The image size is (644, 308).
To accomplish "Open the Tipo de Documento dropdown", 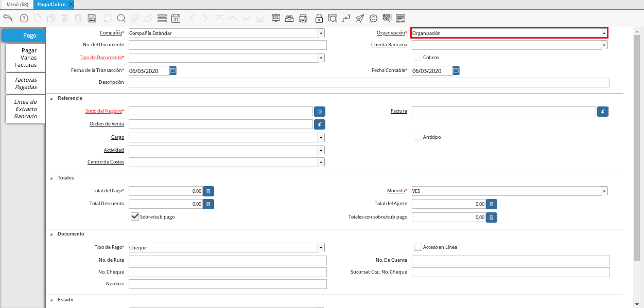I will [x=321, y=58].
